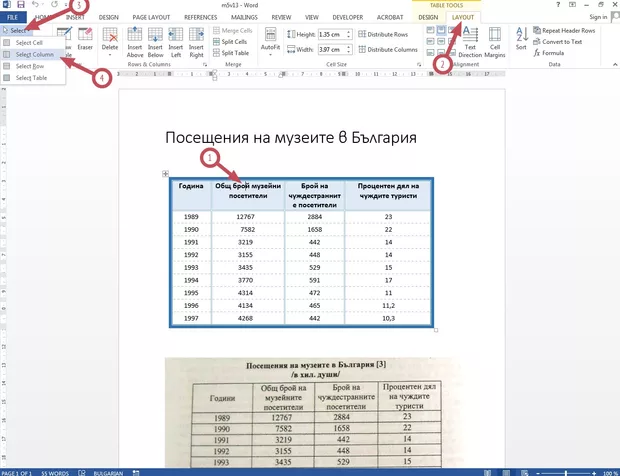Open Cell Margins settings

tap(495, 42)
